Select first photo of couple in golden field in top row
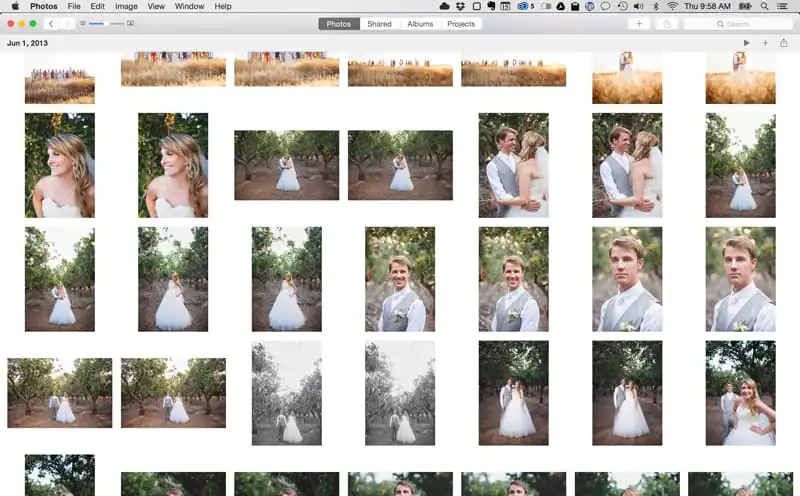 point(627,78)
